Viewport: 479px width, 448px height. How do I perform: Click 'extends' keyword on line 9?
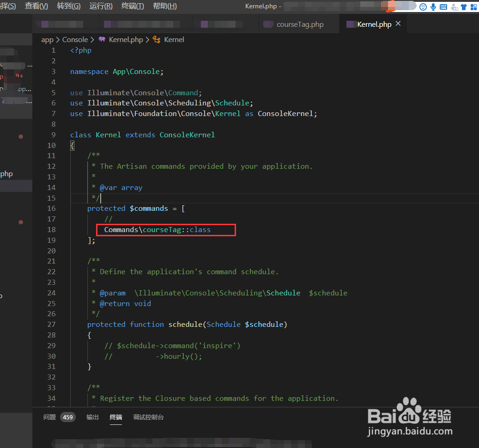tap(140, 135)
